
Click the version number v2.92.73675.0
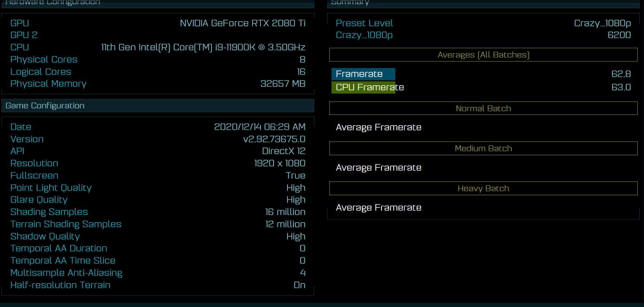pyautogui.click(x=274, y=139)
